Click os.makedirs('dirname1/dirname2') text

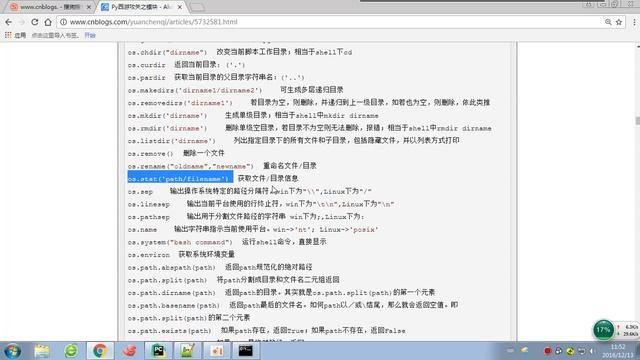tap(195, 90)
